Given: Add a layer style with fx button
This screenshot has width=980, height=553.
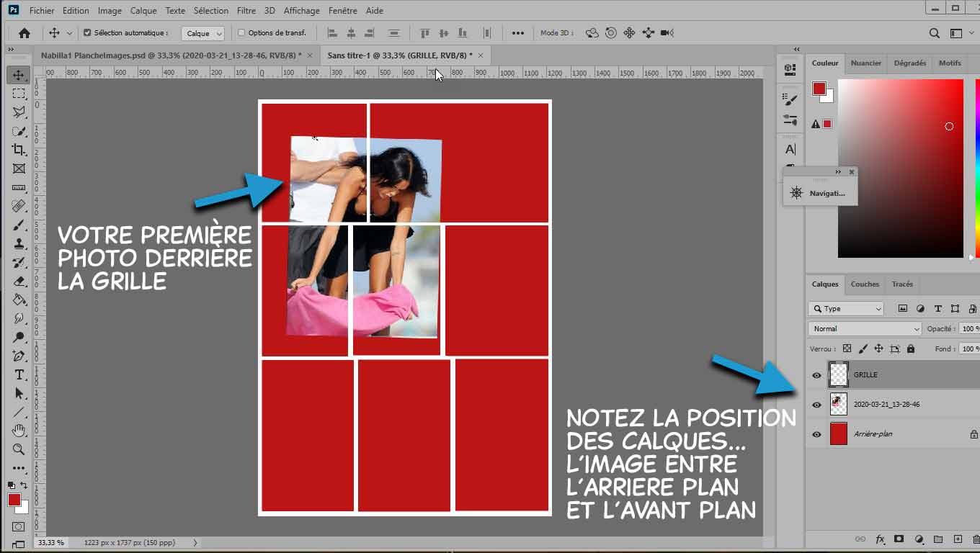Looking at the screenshot, I should (880, 539).
